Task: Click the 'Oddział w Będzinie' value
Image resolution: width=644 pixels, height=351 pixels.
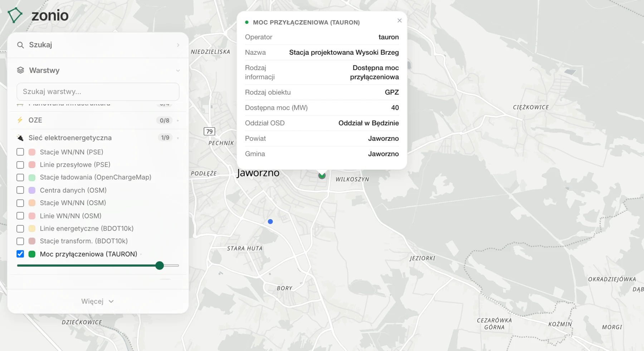Action: tap(369, 123)
